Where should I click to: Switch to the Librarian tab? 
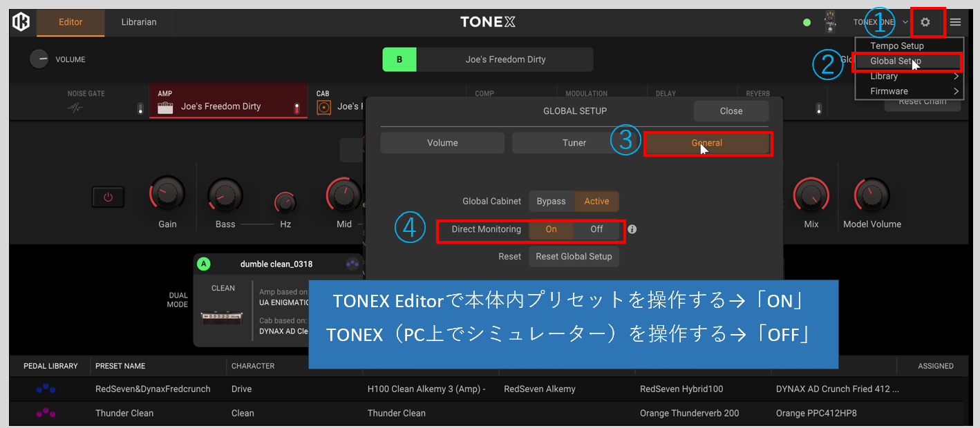click(x=139, y=22)
